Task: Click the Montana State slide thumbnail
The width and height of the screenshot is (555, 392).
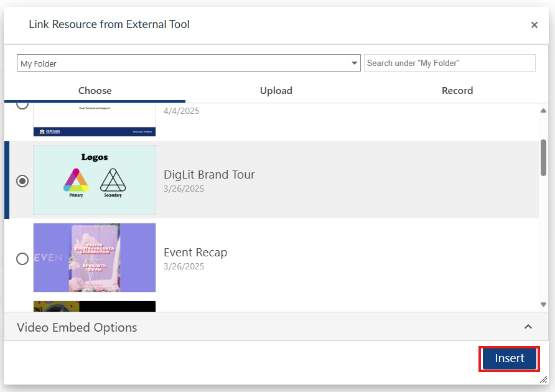Action: 95,119
